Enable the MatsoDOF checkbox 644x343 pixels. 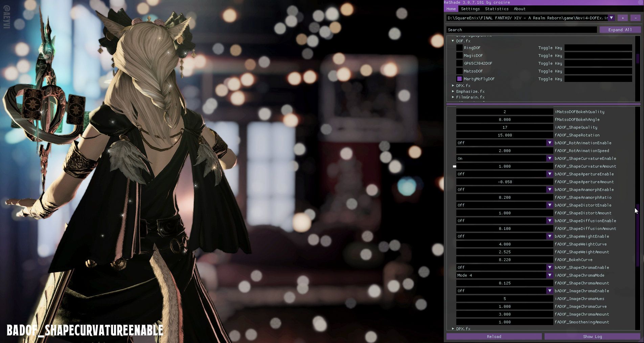click(459, 71)
